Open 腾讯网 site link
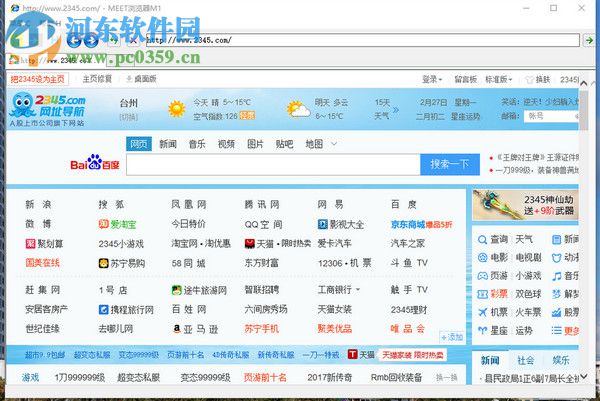 click(262, 204)
